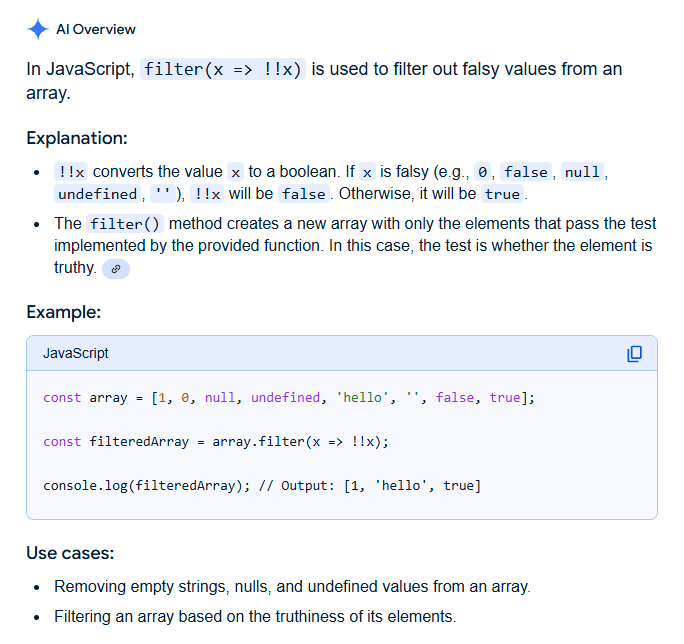Viewport: 684px width, 644px height.
Task: Click the console.log output code line
Action: (x=262, y=486)
